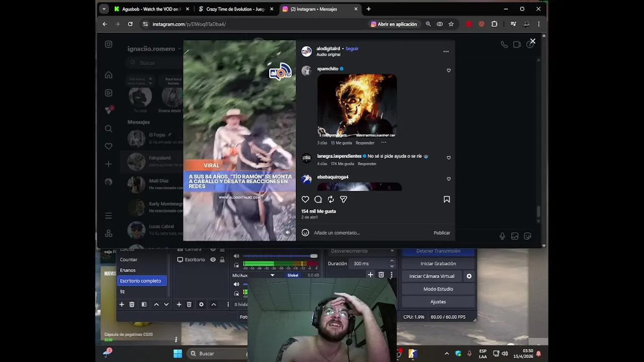Select Escritorio completo scene
This screenshot has width=644, height=362.
pos(142,281)
